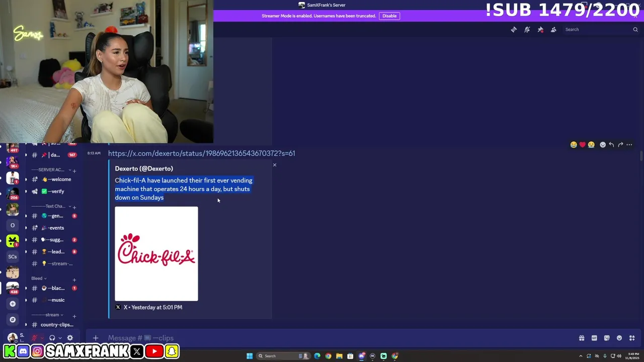
Task: Click the notification settings bell icon
Action: coord(527,30)
